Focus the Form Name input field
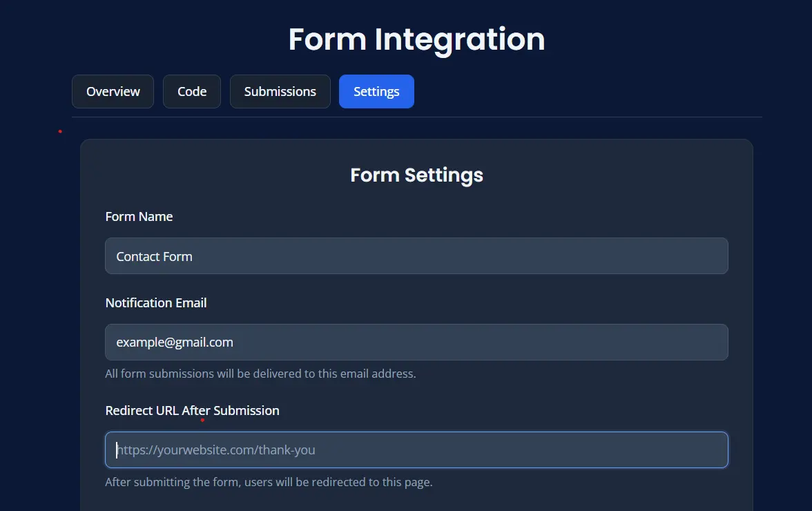 [x=416, y=256]
